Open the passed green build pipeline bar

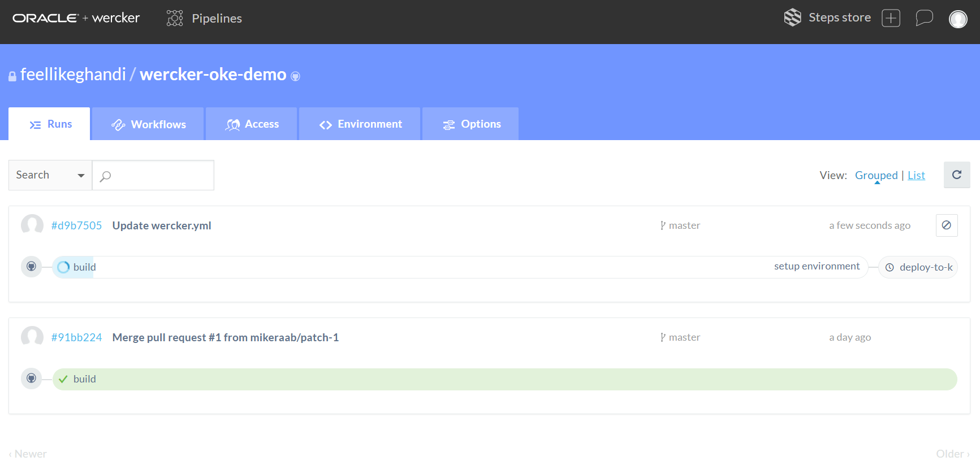[x=505, y=379]
